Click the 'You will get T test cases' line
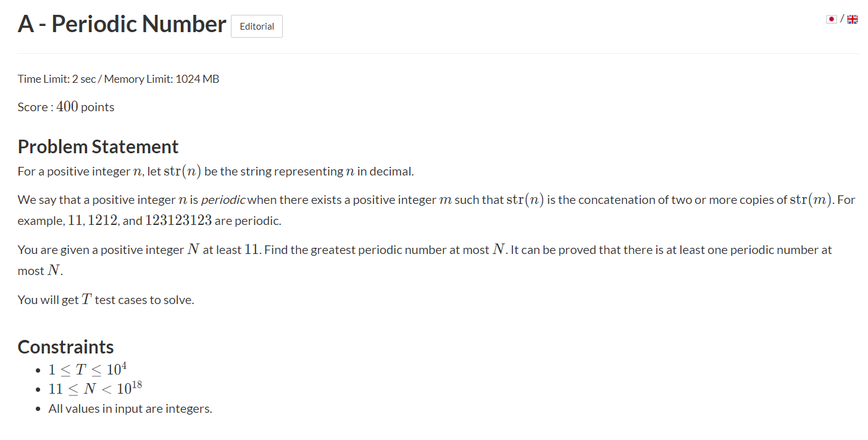The height and width of the screenshot is (440, 868). point(106,300)
